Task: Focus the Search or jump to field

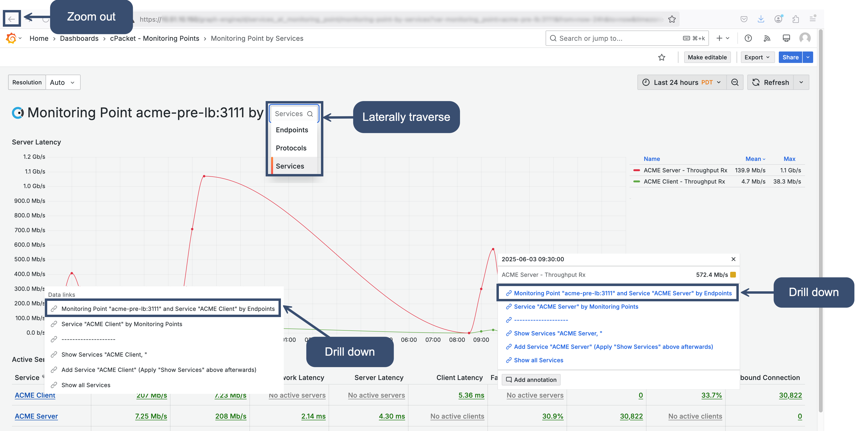Action: (627, 38)
